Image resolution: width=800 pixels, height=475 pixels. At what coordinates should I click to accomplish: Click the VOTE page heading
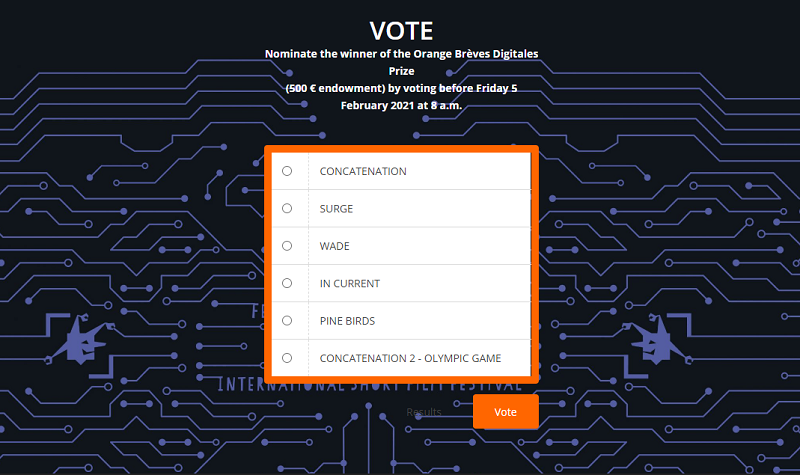(401, 31)
